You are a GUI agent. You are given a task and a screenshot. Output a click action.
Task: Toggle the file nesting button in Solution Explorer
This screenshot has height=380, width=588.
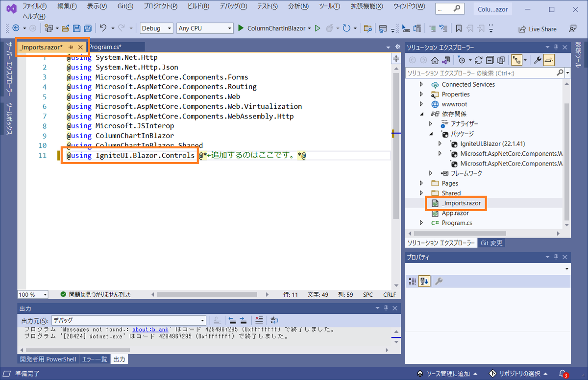point(516,60)
